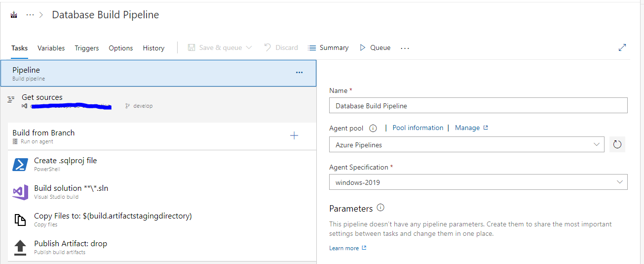
Task: Open the Triggers tab
Action: click(87, 48)
